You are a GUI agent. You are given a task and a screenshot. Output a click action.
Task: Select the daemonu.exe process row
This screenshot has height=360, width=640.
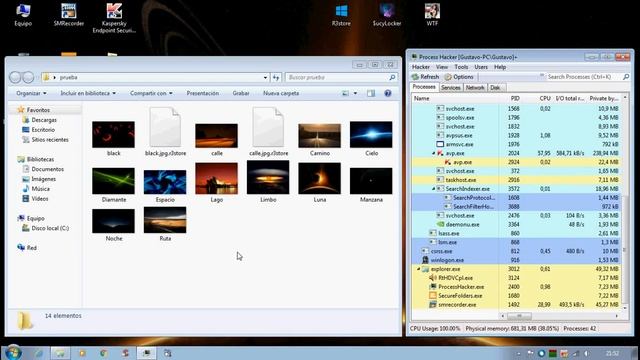click(x=516, y=224)
